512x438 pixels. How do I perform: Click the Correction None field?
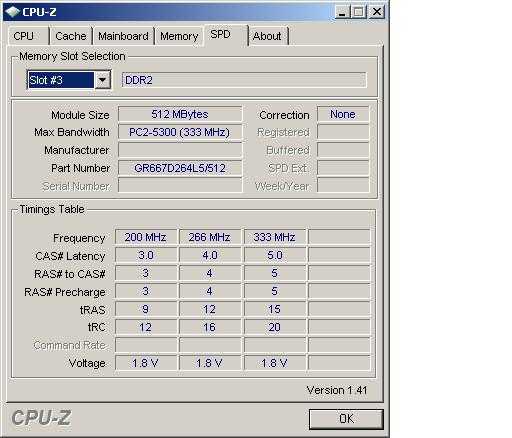[x=343, y=114]
